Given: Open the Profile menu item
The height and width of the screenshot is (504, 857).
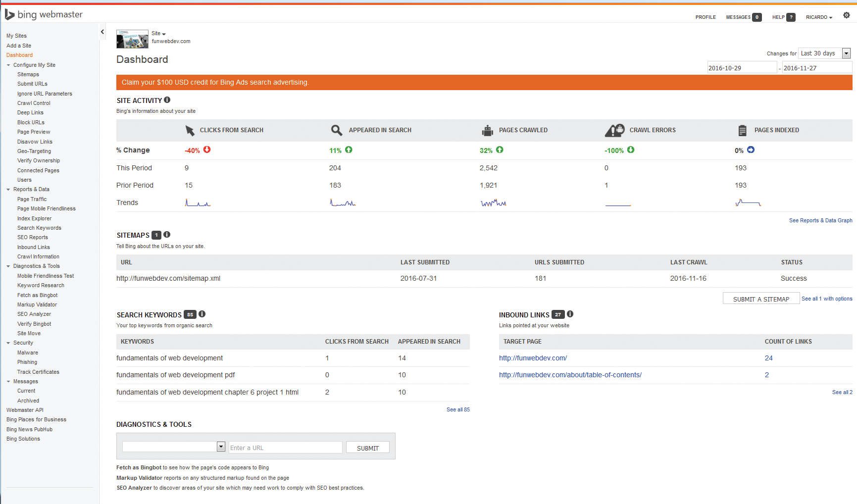Looking at the screenshot, I should coord(705,17).
